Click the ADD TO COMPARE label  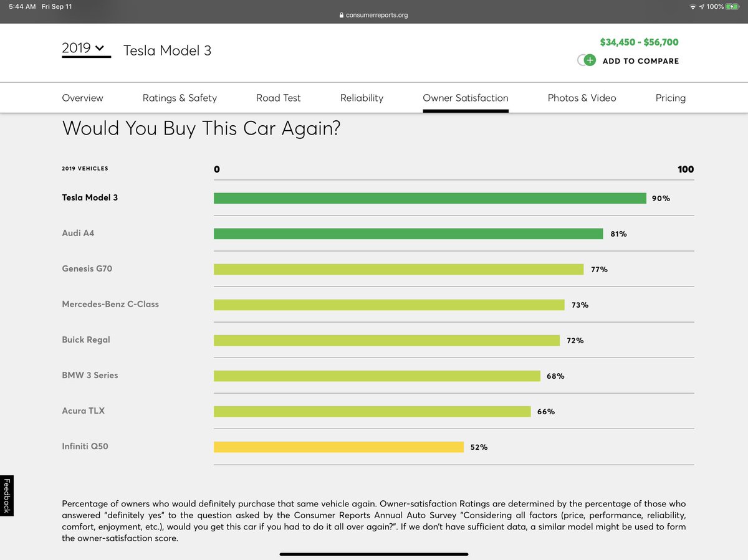pyautogui.click(x=641, y=61)
